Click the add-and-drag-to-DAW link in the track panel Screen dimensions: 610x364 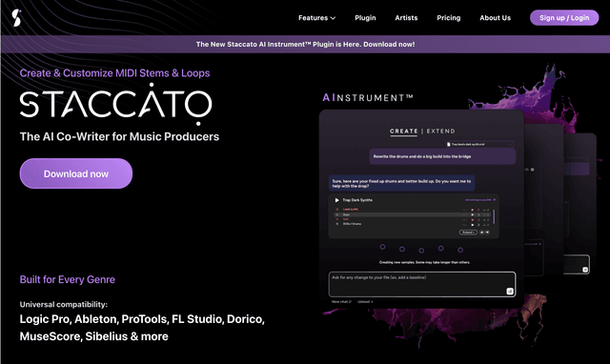pyautogui.click(x=480, y=200)
